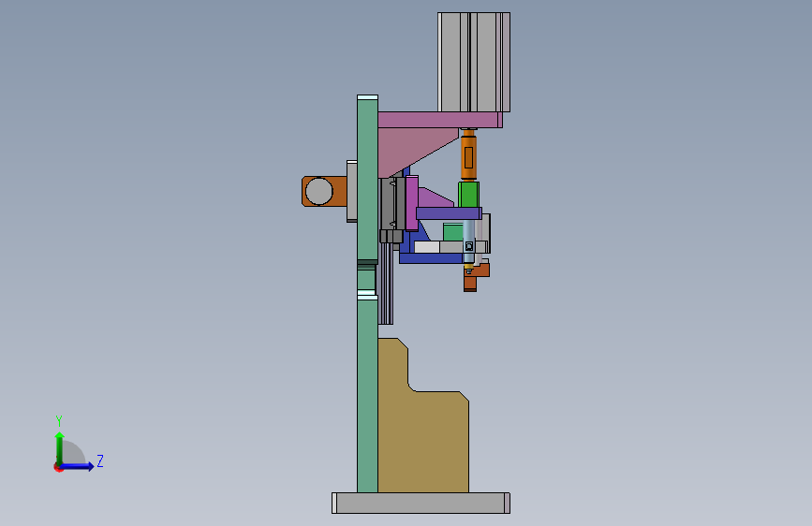Image resolution: width=812 pixels, height=526 pixels.
Task: Select the blue bottom plate of the carriage
Action: pyautogui.click(x=431, y=258)
